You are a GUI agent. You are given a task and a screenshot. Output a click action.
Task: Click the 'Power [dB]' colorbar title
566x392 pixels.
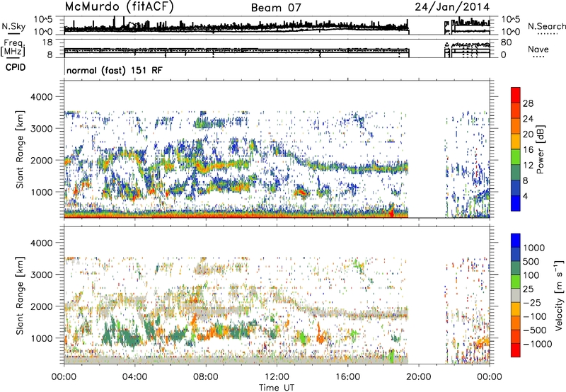[540, 149]
